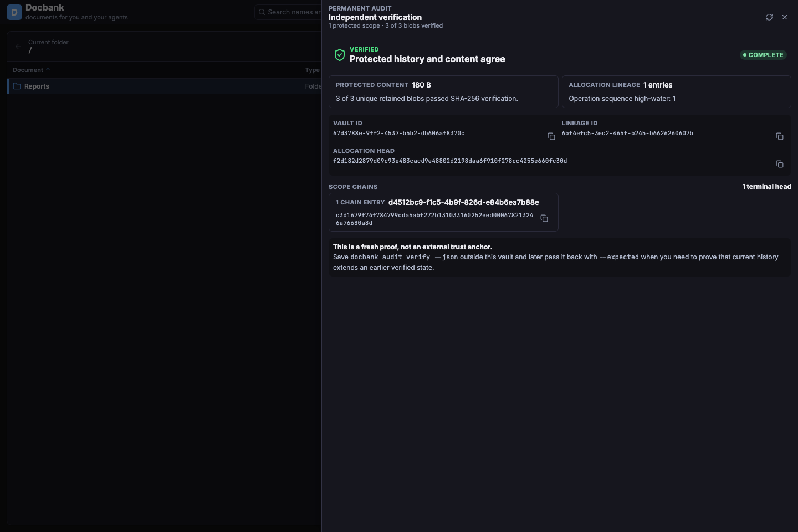
Task: Open the Reports folder row
Action: pos(165,86)
